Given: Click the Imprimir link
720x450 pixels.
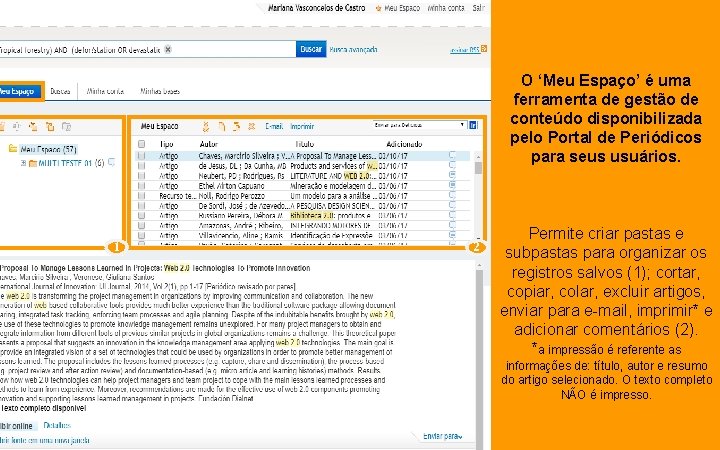Looking at the screenshot, I should click(x=302, y=126).
